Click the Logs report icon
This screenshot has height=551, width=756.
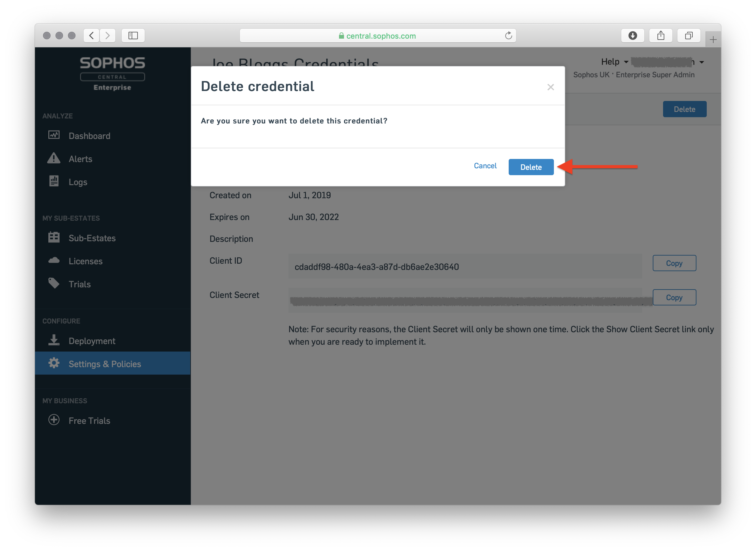tap(54, 181)
